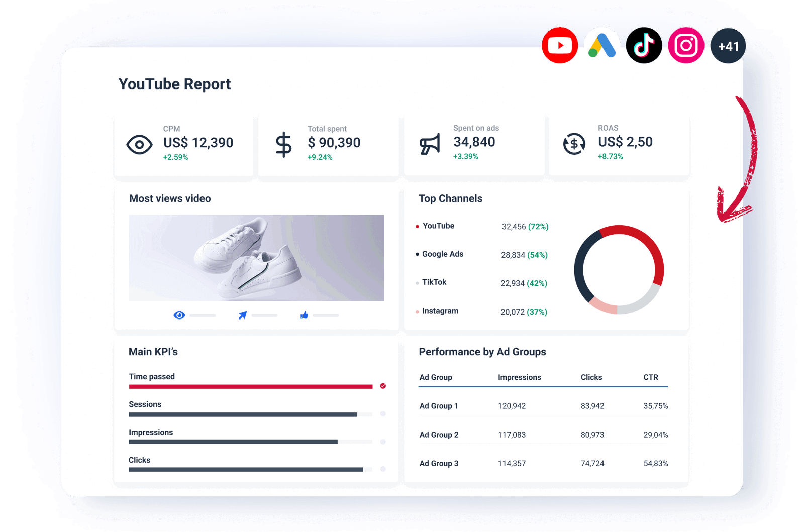Click the YouTube channel icon at top

560,45
